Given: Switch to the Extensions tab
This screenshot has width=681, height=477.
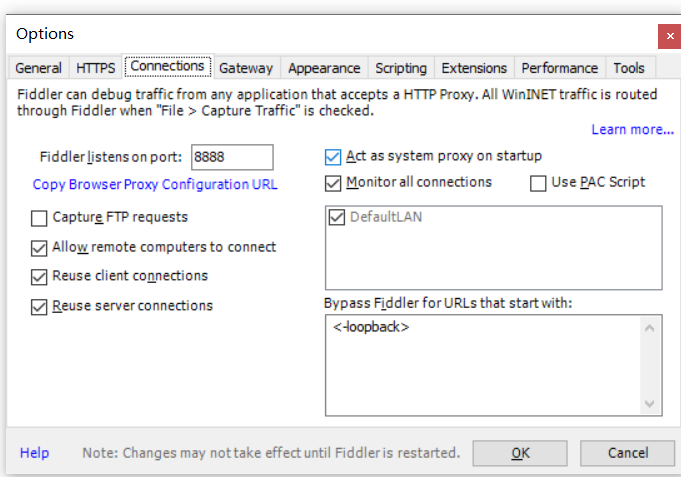Looking at the screenshot, I should point(474,68).
